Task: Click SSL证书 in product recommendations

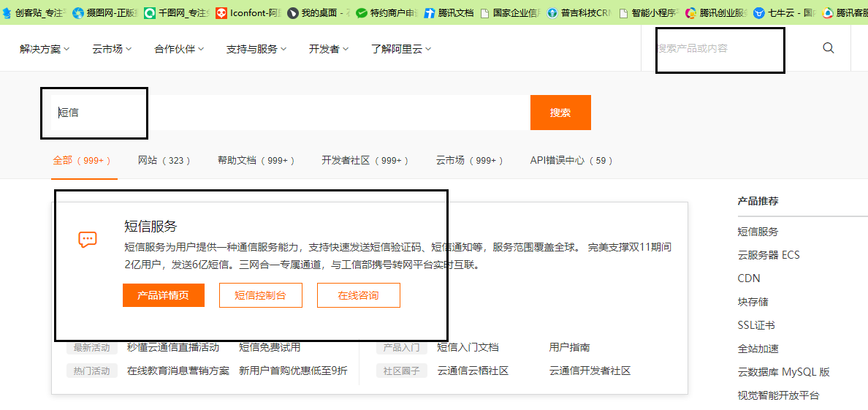Action: (755, 325)
